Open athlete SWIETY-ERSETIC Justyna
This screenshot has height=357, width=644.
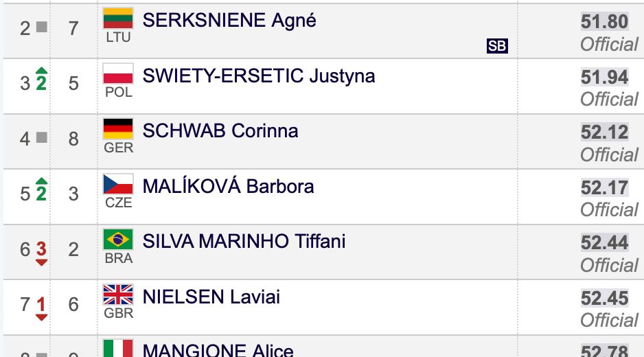point(259,76)
